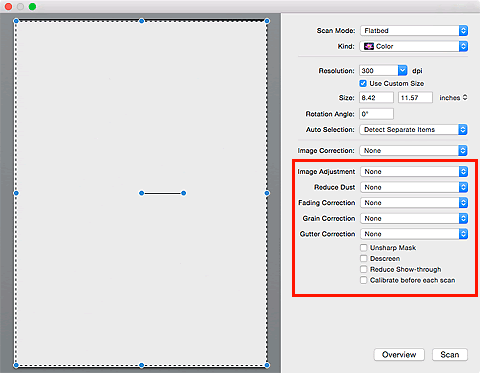Click the top-right selection corner handle

point(267,21)
